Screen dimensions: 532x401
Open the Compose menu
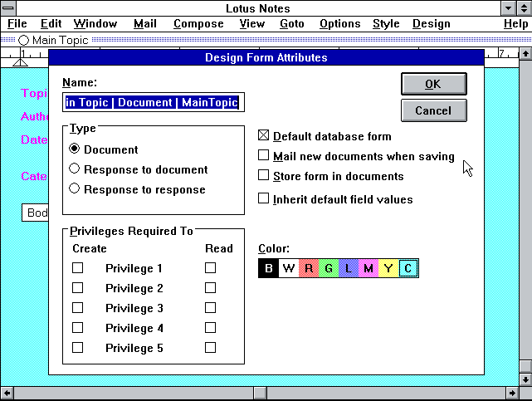(198, 24)
